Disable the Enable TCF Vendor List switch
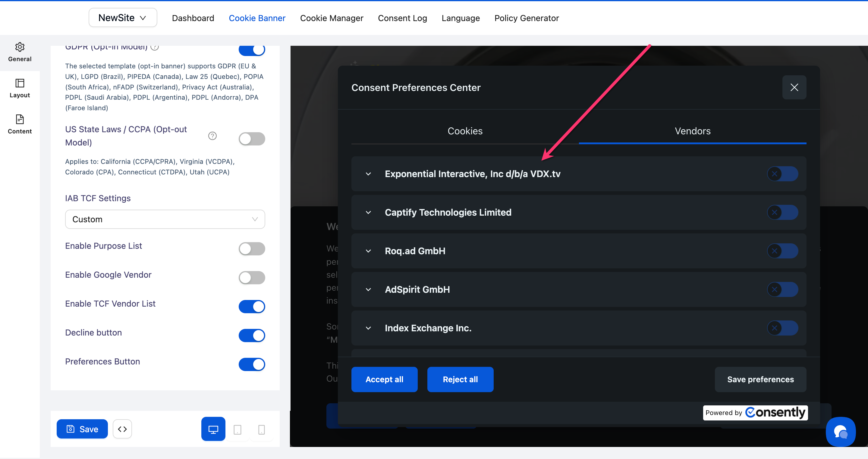 point(252,306)
